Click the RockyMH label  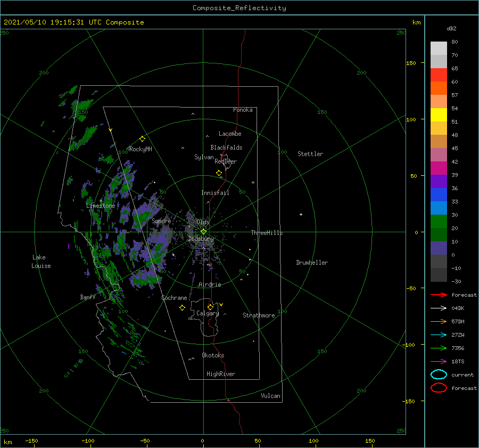pos(141,149)
